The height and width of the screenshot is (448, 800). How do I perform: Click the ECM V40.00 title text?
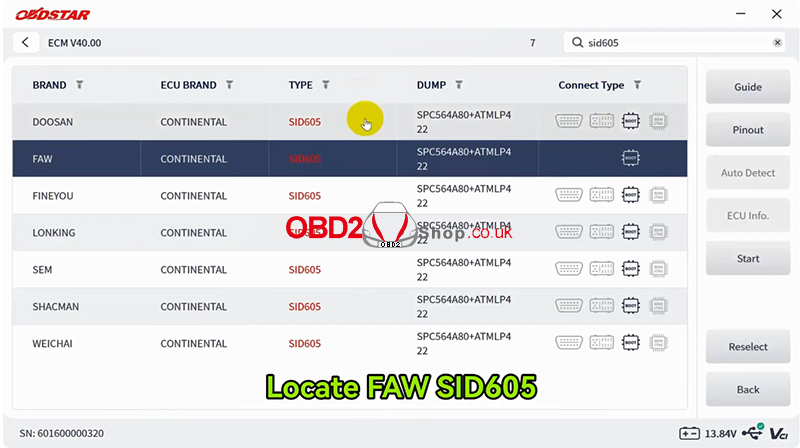pos(74,43)
